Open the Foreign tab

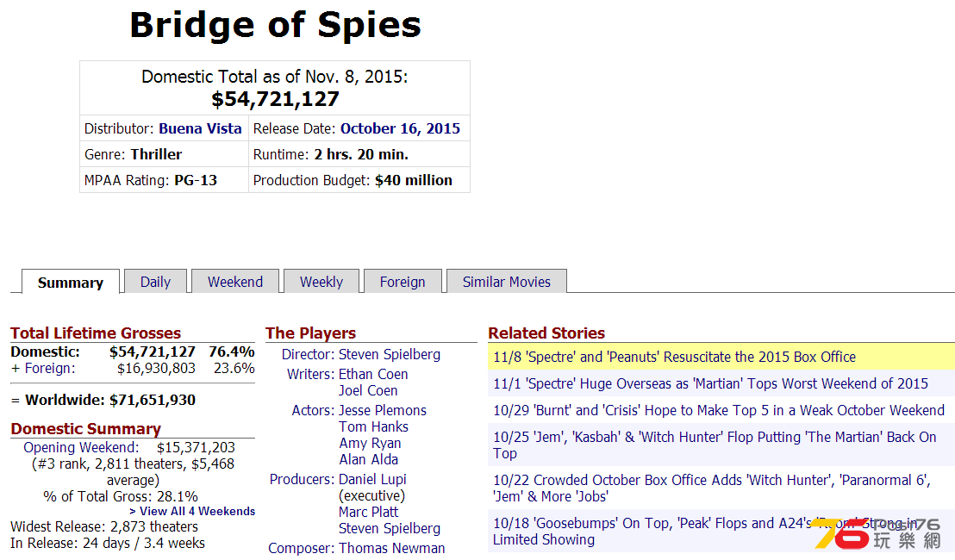tap(402, 282)
